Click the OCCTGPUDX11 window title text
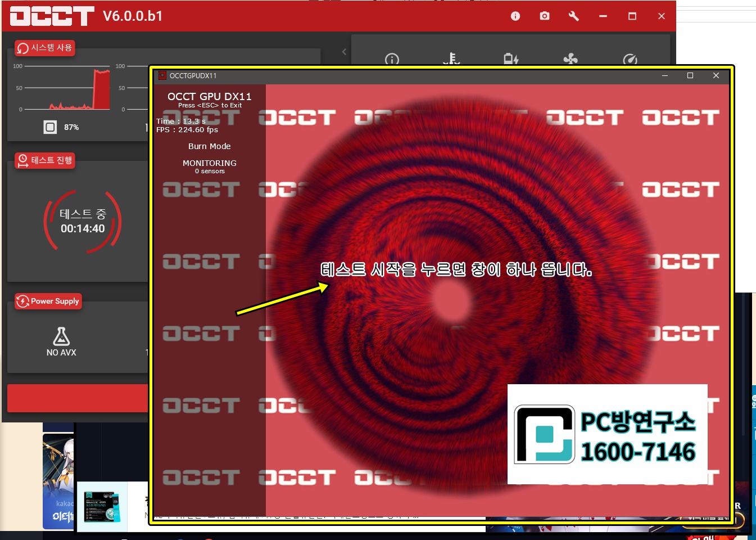The height and width of the screenshot is (540, 756). [193, 75]
